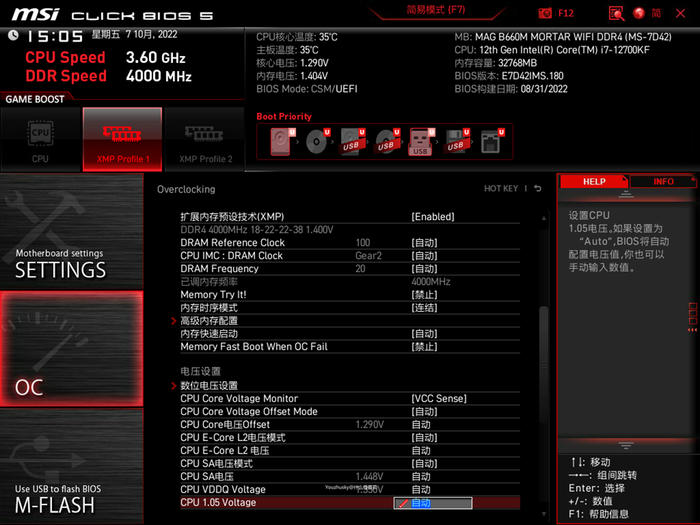The height and width of the screenshot is (525, 700).
Task: Select the USB key boot device icon
Action: pos(421,142)
